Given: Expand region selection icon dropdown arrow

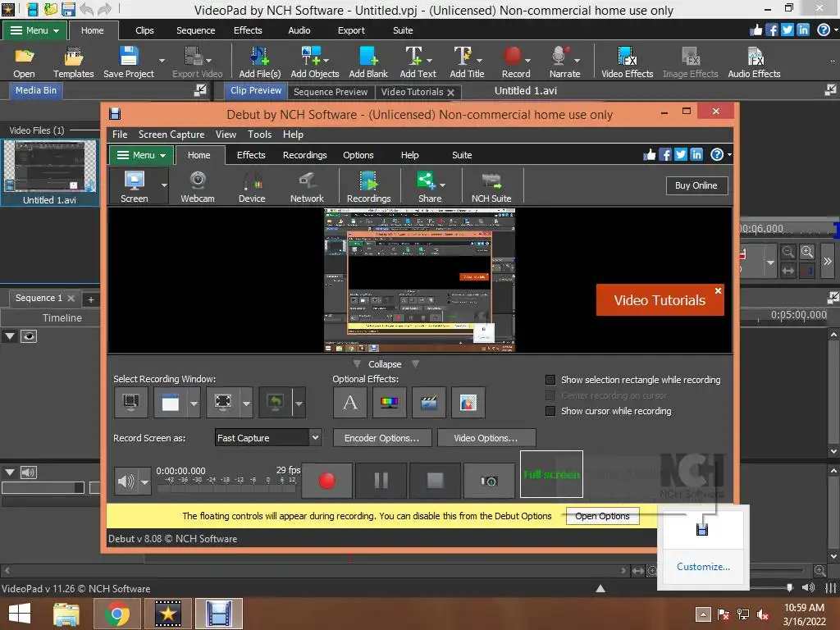Looking at the screenshot, I should click(246, 402).
